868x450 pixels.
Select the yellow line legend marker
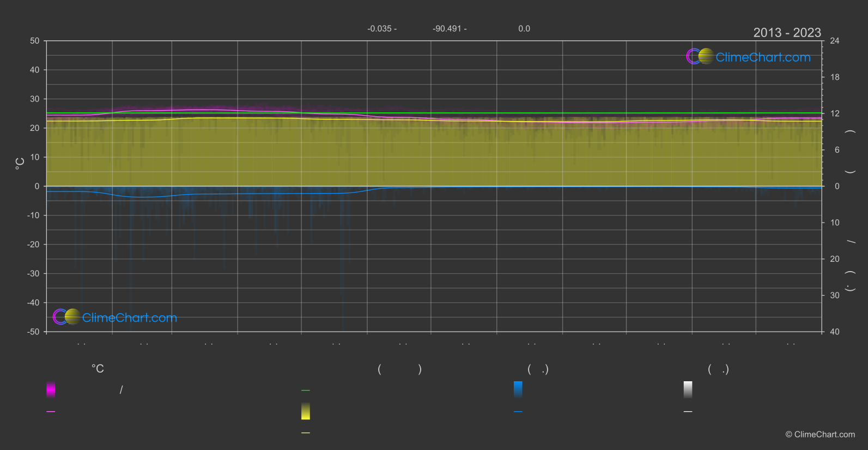(306, 433)
